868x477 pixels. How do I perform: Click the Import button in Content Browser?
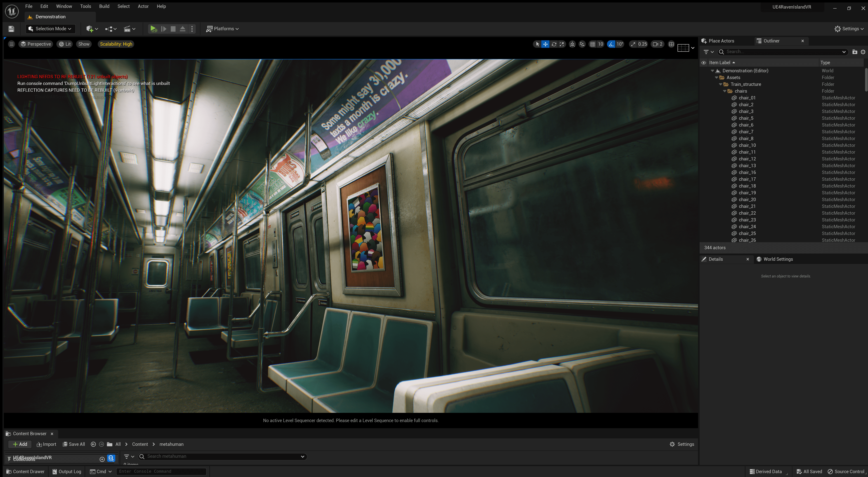[47, 444]
